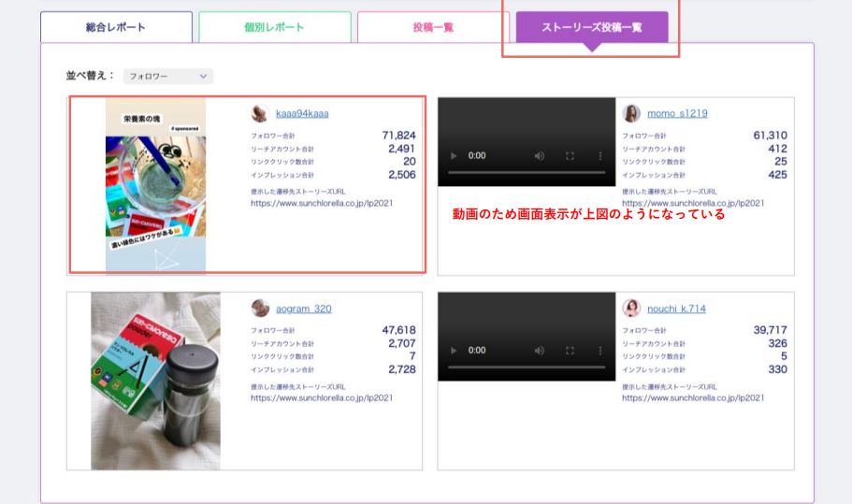Seek the momo_s1219 video progress bar
This screenshot has width=852, height=504.
point(527,172)
